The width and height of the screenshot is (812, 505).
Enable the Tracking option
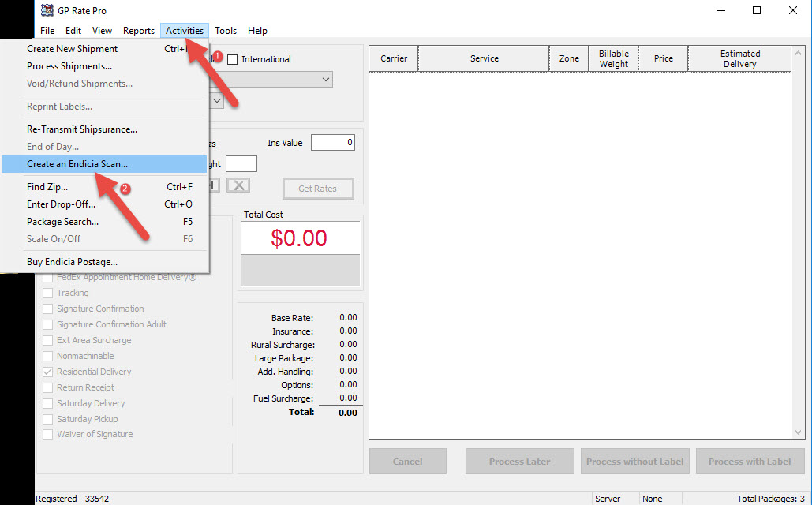[x=46, y=292]
